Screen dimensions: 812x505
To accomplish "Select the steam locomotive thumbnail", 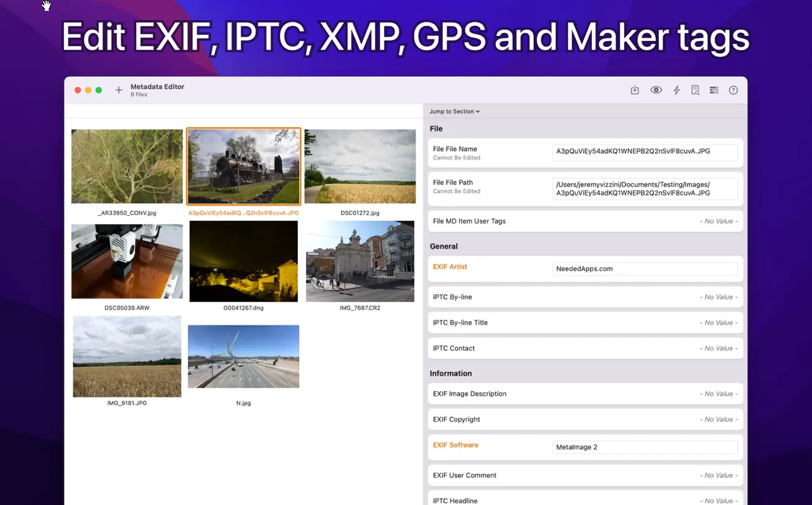I will 243,166.
